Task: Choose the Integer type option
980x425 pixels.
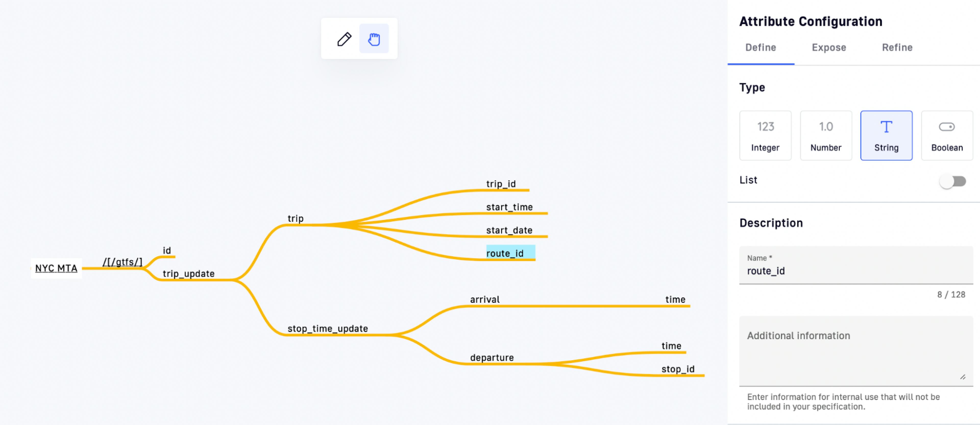Action: point(765,136)
